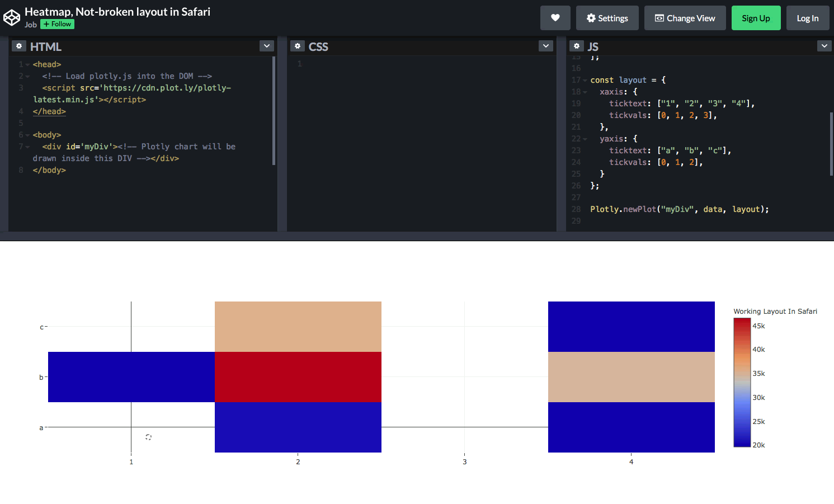The width and height of the screenshot is (834, 504).
Task: Collapse the body tag fold arrow on line 6
Action: 27,135
